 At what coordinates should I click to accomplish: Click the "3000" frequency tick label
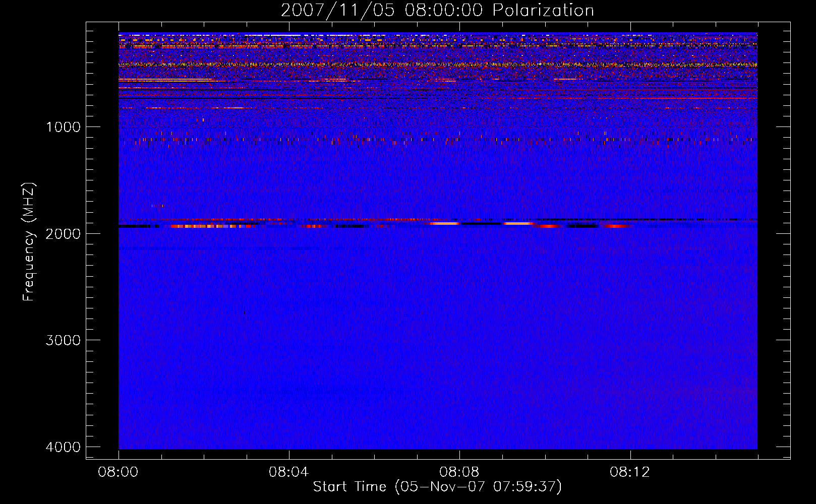click(63, 340)
